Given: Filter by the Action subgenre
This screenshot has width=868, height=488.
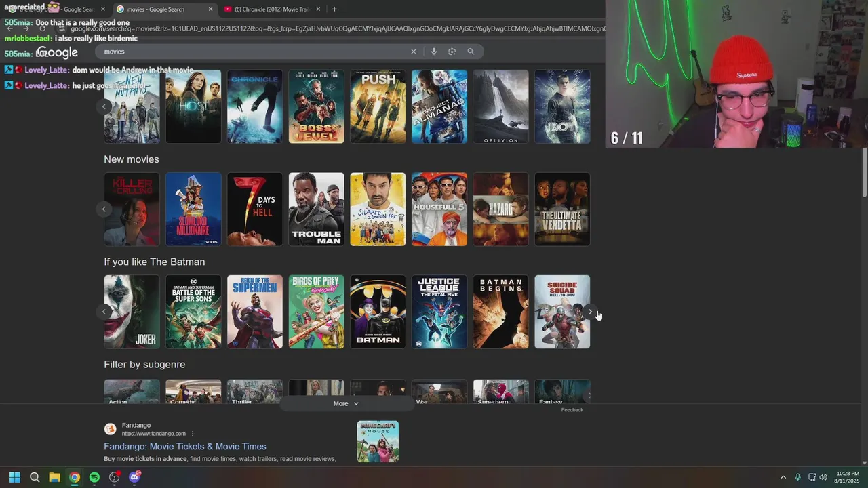Looking at the screenshot, I should click(x=132, y=392).
